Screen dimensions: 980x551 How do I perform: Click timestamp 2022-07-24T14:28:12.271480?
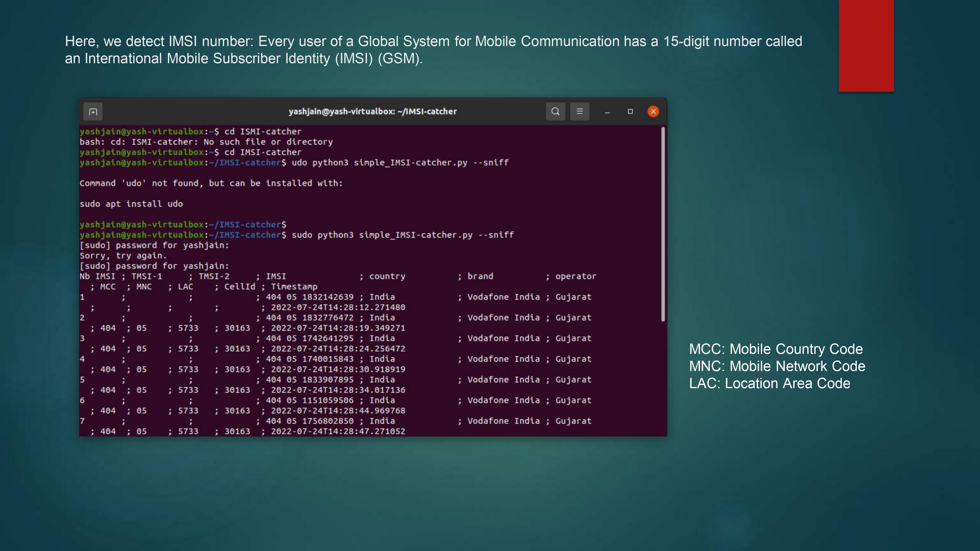click(x=338, y=307)
